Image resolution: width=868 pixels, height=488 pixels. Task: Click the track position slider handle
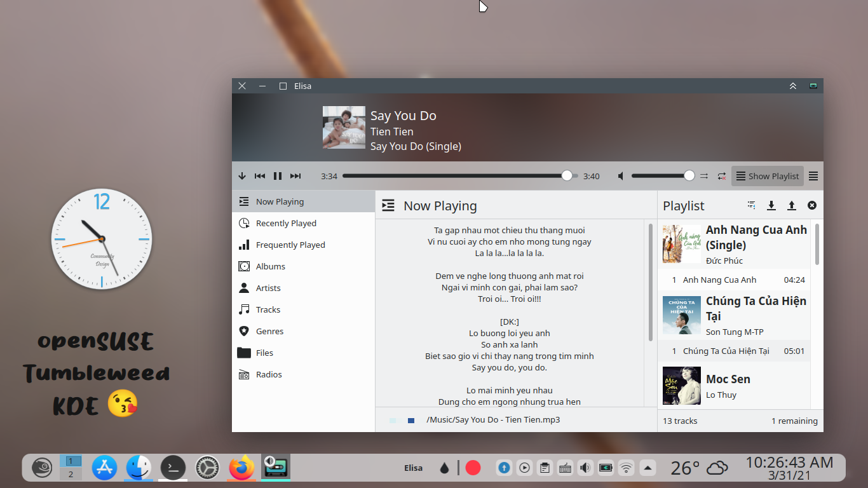[567, 175]
